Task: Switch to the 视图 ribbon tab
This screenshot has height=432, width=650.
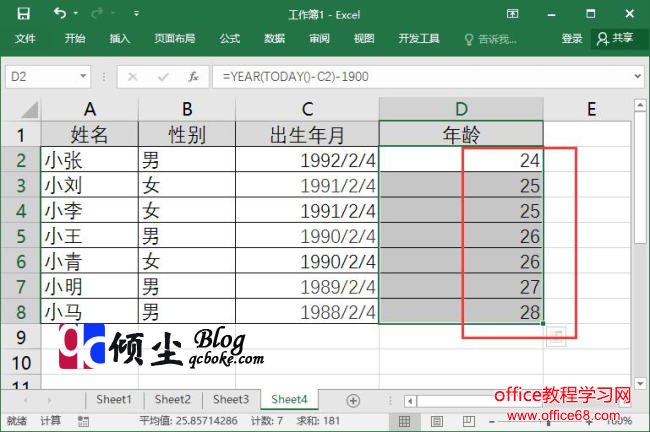Action: (364, 39)
